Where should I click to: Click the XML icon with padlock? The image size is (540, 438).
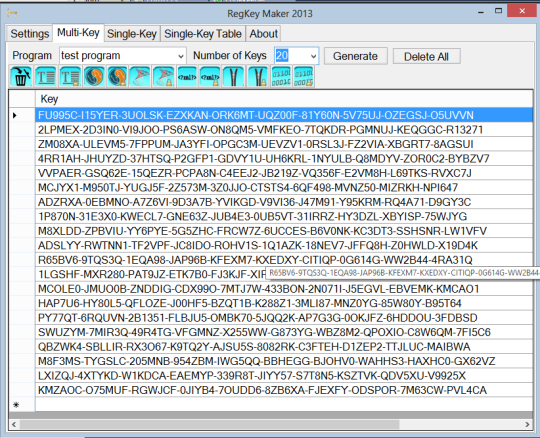pyautogui.click(x=210, y=76)
